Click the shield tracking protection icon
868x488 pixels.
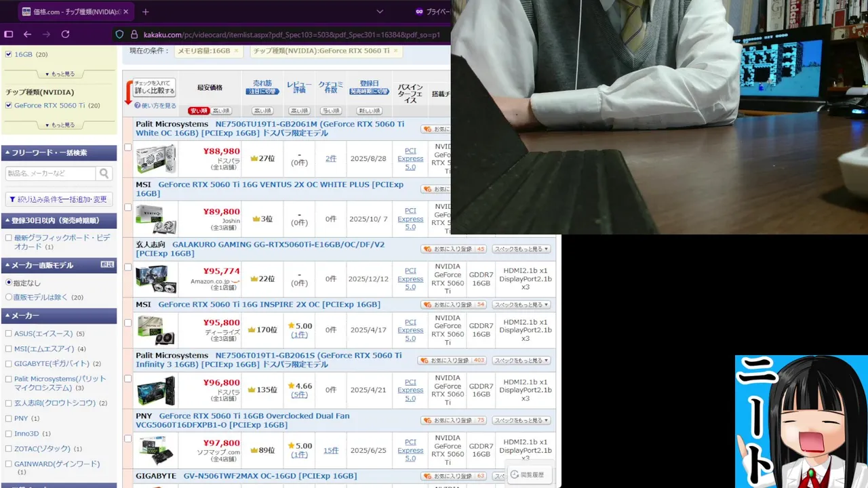coord(119,35)
